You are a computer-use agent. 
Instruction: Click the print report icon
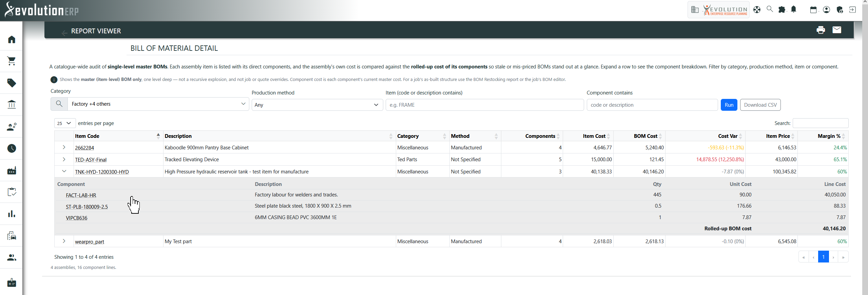coord(821,30)
